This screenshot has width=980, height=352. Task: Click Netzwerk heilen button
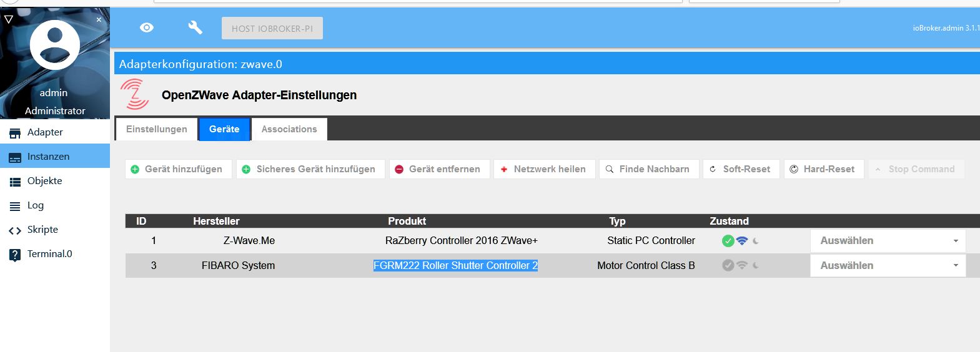(545, 169)
